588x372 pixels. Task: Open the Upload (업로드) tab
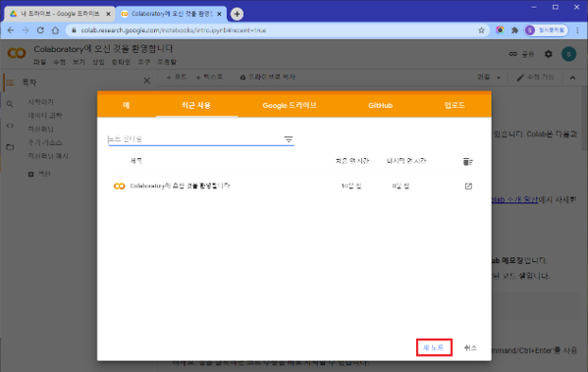454,105
